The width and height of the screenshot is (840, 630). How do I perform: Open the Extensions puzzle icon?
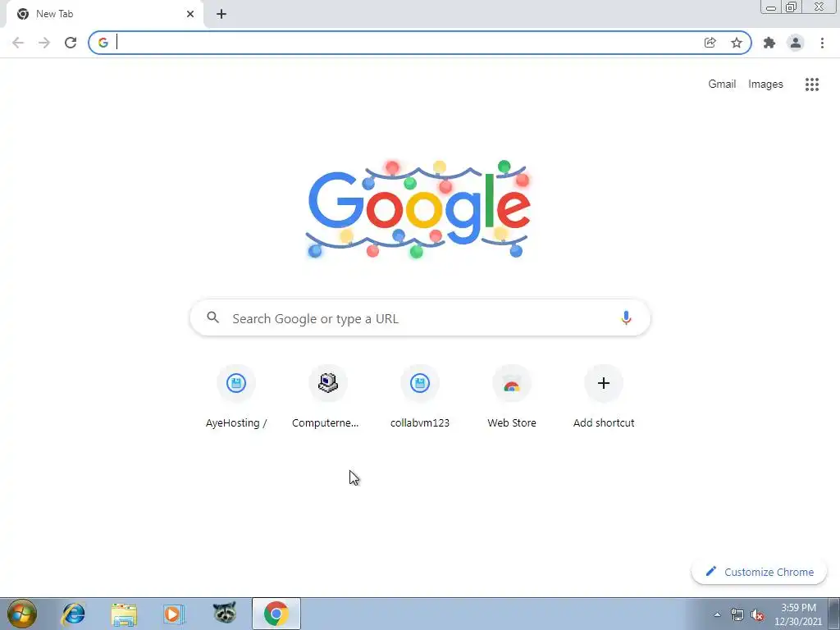pos(769,43)
